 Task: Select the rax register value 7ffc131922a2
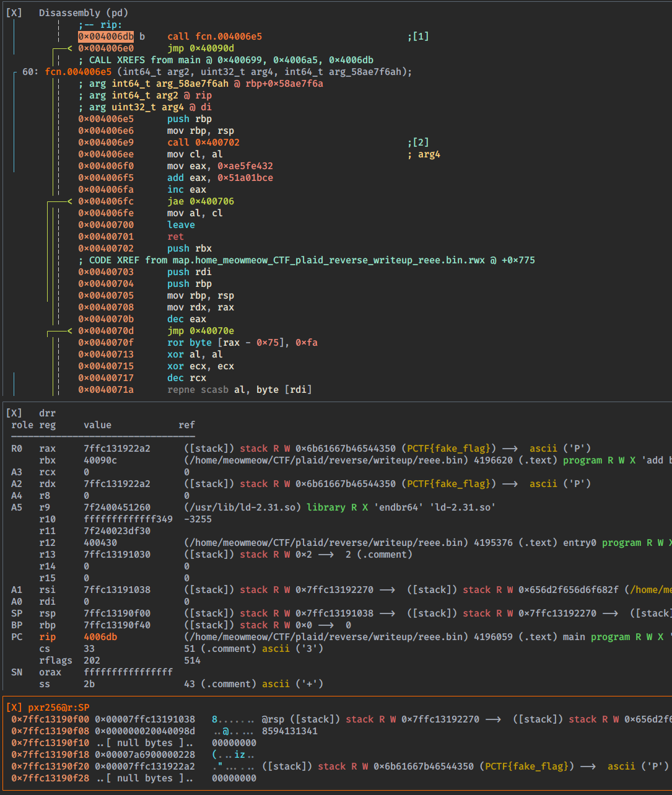(117, 449)
